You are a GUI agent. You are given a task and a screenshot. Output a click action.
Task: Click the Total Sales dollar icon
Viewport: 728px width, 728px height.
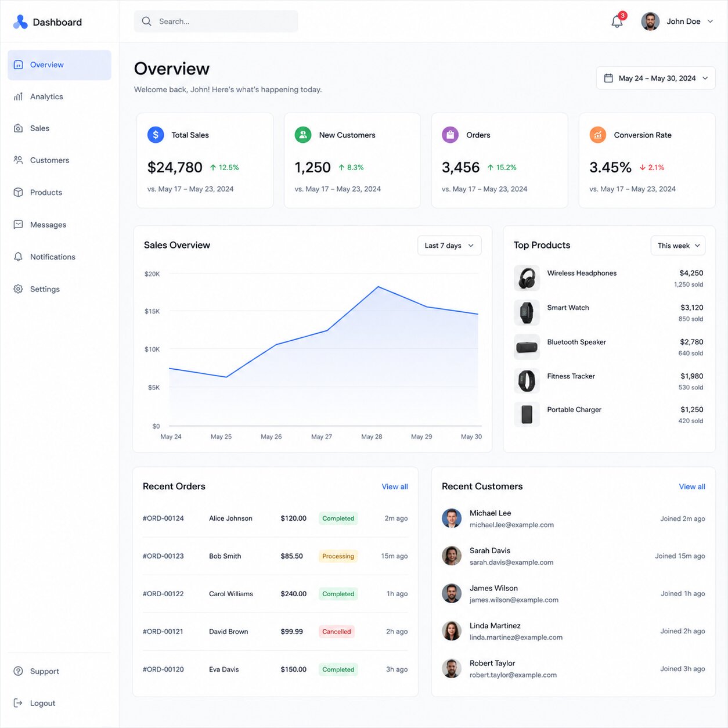pos(156,135)
